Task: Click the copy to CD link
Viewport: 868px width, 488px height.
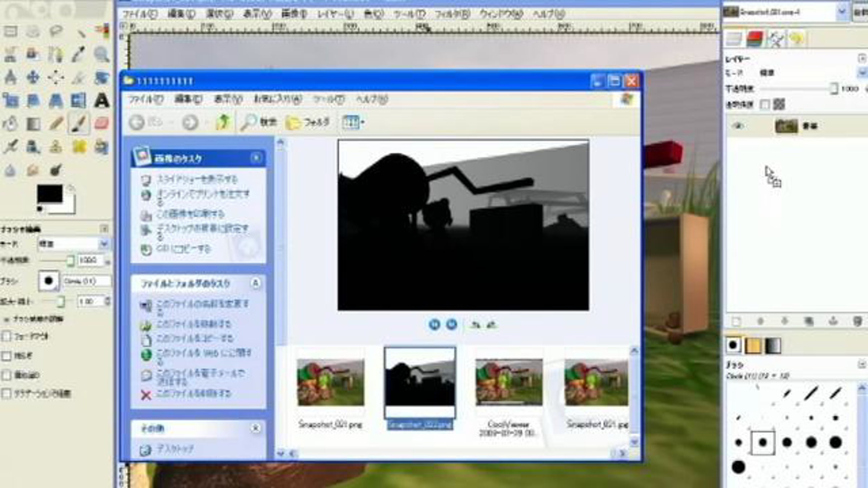Action: click(183, 249)
